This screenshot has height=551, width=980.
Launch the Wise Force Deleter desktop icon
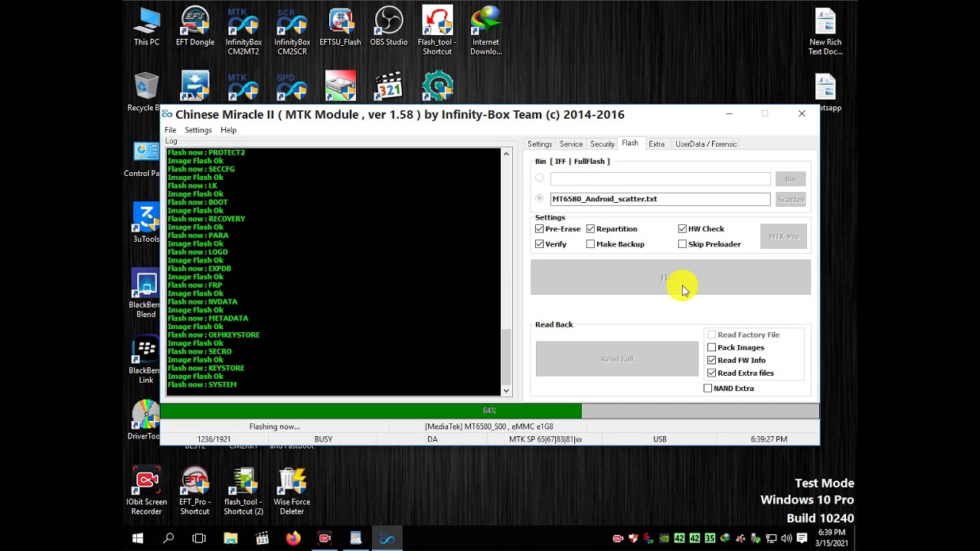pos(291,491)
